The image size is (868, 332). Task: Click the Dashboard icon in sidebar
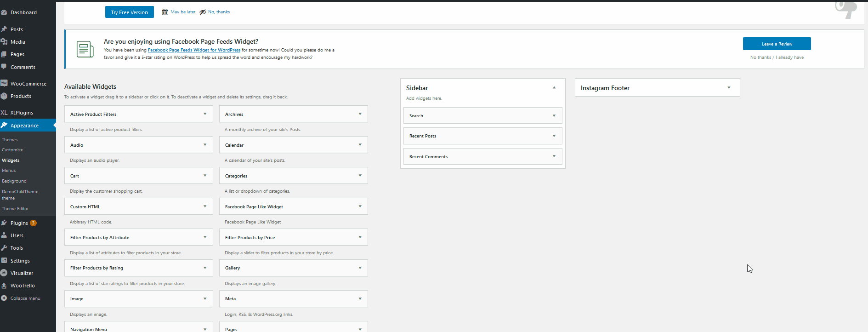tap(4, 12)
